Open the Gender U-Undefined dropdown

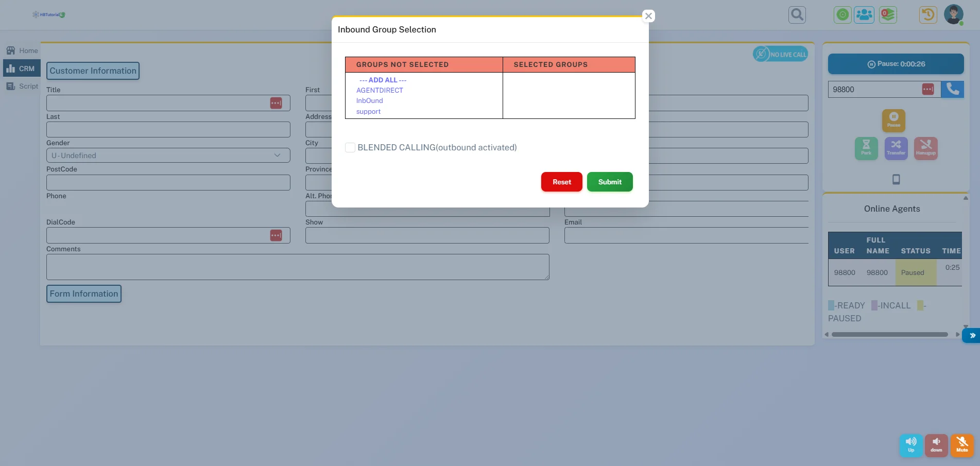coord(168,156)
